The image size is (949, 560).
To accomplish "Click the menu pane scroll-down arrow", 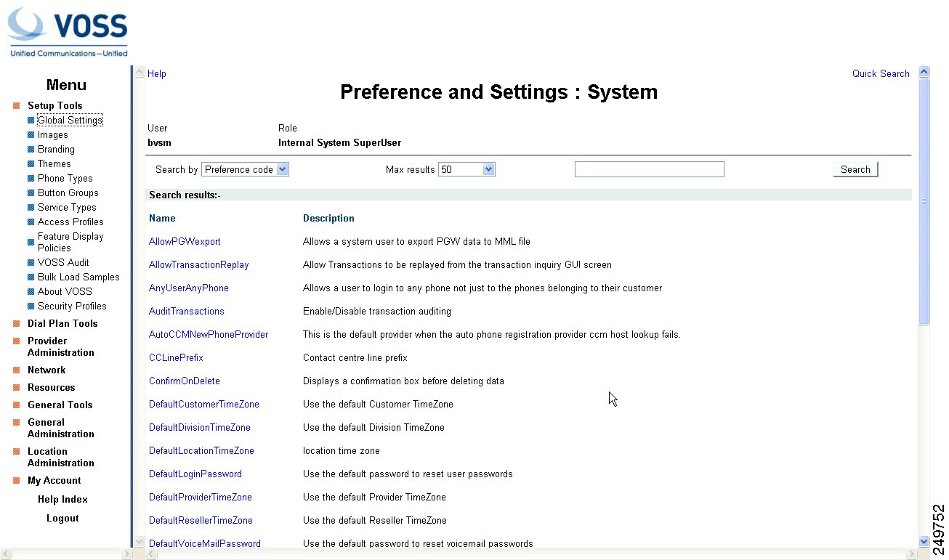I will click(139, 541).
